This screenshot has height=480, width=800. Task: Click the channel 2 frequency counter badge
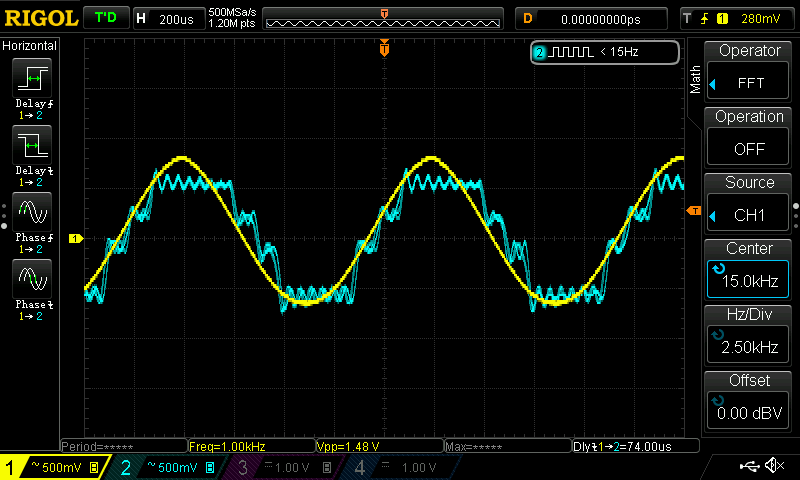(605, 52)
